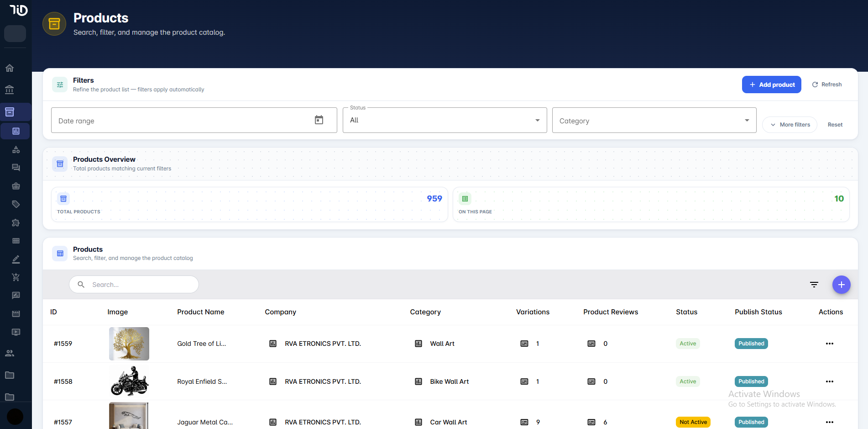Open the pencil edit sidebar icon
This screenshot has height=429, width=868.
pos(16,259)
